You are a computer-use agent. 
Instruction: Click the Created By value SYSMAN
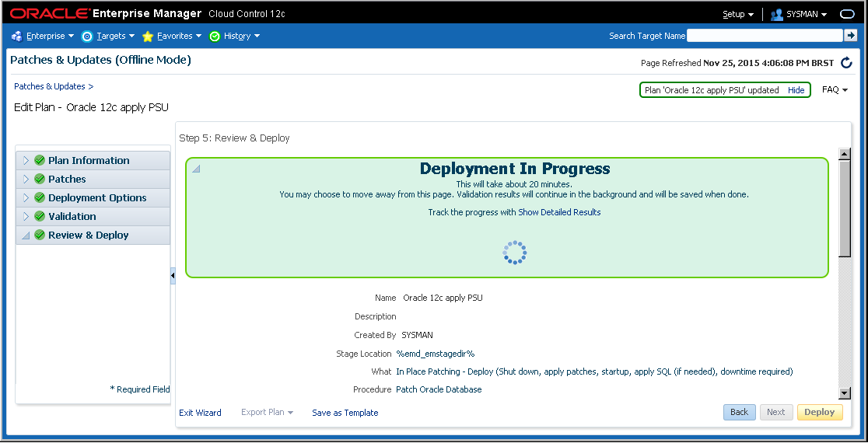point(418,335)
